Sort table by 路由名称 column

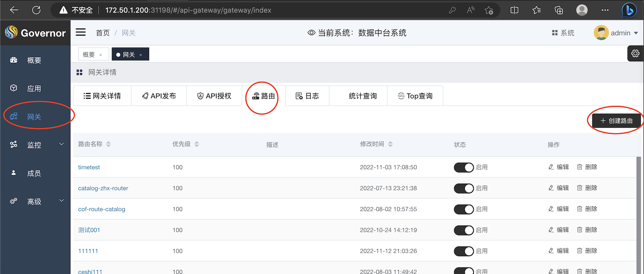pyautogui.click(x=108, y=144)
